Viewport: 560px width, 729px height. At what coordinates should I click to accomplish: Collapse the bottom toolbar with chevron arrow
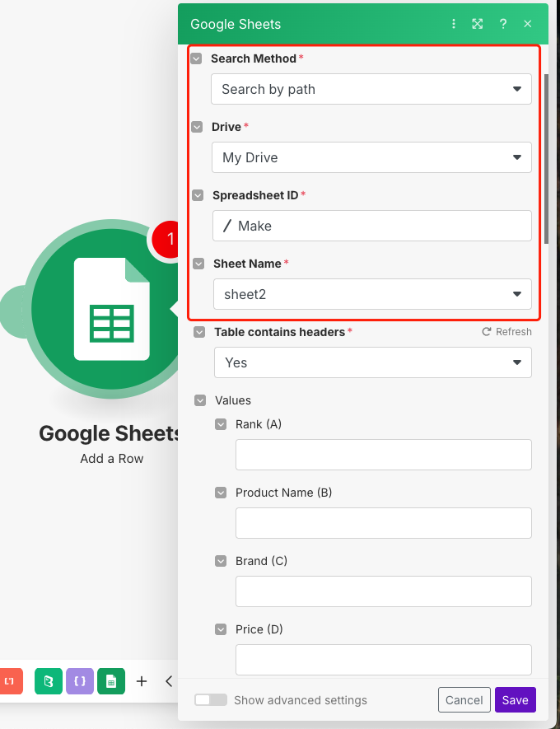[169, 681]
